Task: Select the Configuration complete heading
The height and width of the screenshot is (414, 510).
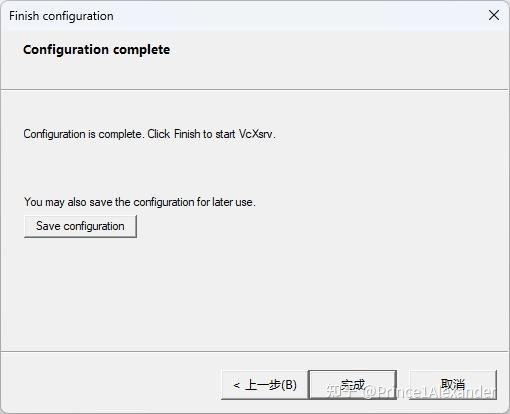Action: click(96, 50)
